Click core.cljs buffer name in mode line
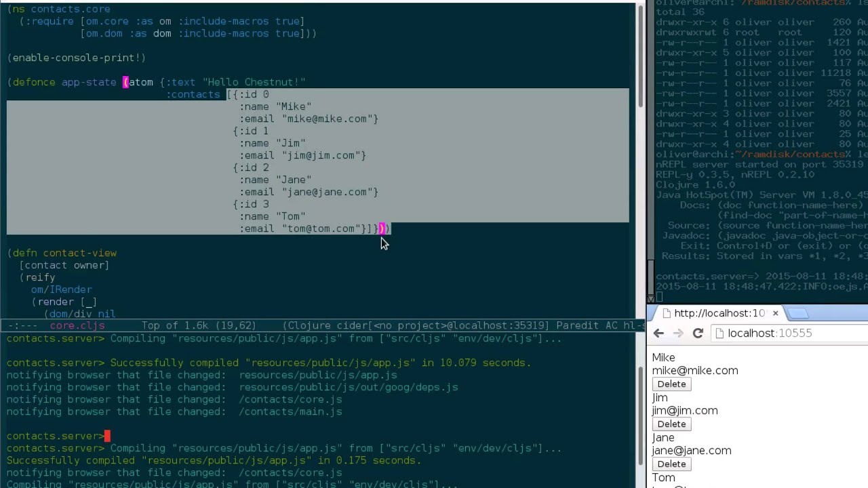The height and width of the screenshot is (488, 868). click(77, 326)
